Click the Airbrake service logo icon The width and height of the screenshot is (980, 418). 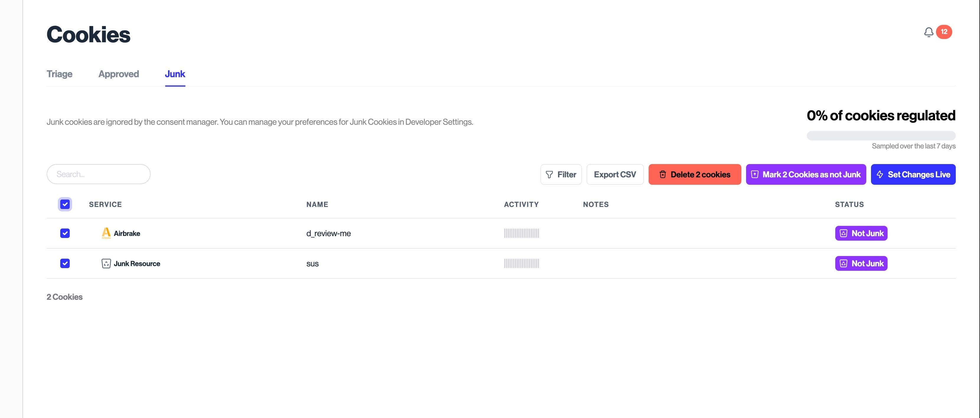pos(106,233)
